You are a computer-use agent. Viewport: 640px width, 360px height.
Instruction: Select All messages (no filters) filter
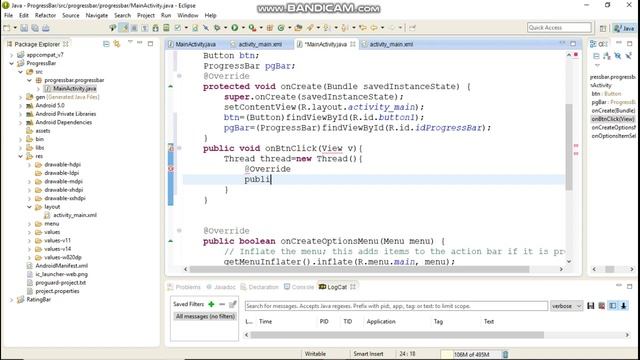pos(205,316)
